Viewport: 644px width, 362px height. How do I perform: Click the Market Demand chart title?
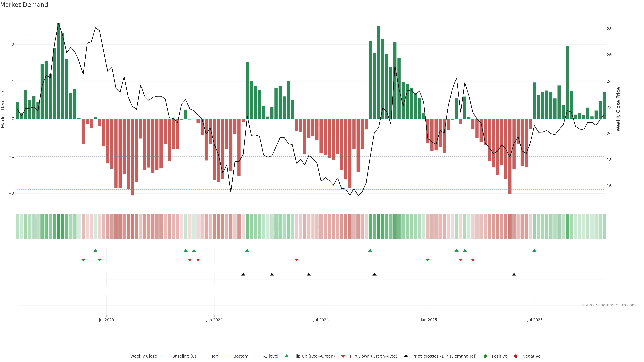[24, 5]
